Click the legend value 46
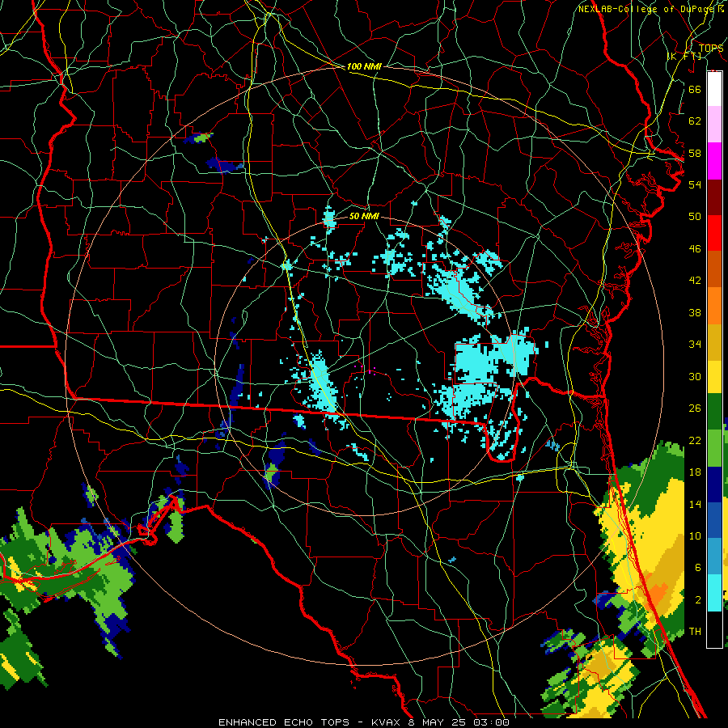The image size is (728, 728). coord(695,249)
